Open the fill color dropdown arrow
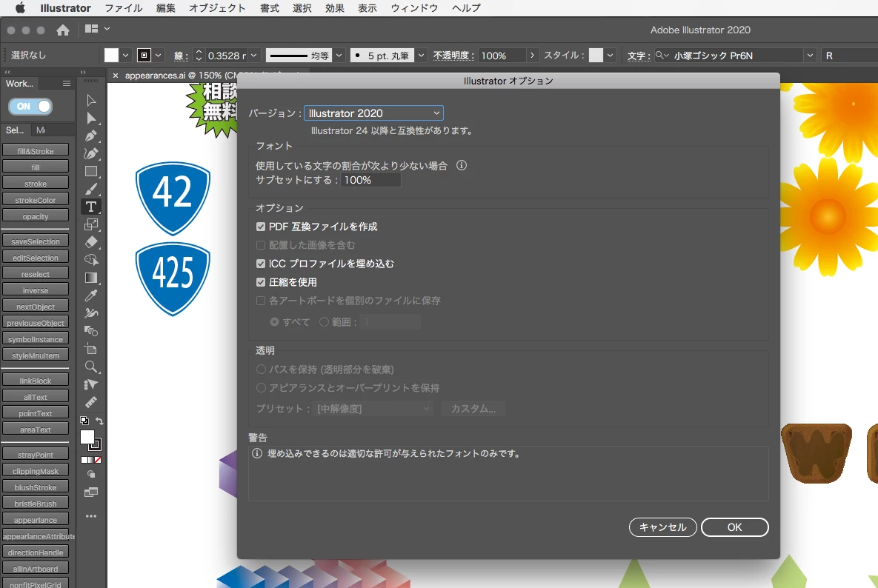 click(126, 56)
